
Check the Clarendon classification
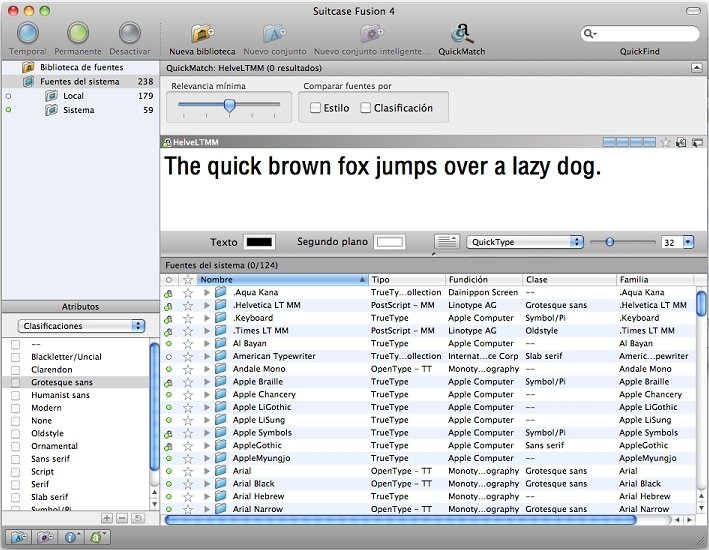coord(16,370)
